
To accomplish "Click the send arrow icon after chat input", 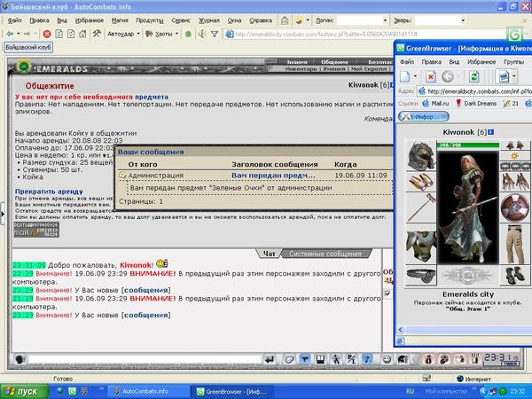I will [x=270, y=359].
